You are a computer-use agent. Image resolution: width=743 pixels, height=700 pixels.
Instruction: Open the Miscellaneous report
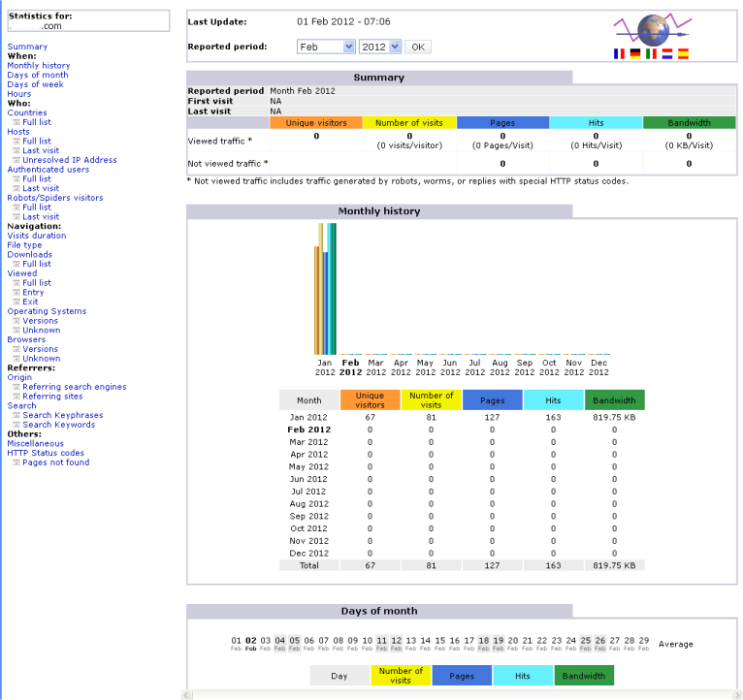35,444
